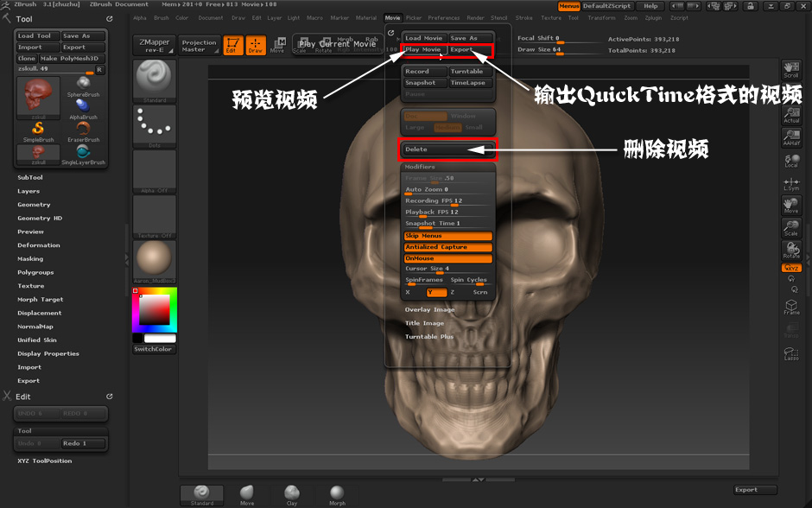Image resolution: width=812 pixels, height=508 pixels.
Task: Click the ZMapper rev-E button
Action: (155, 45)
